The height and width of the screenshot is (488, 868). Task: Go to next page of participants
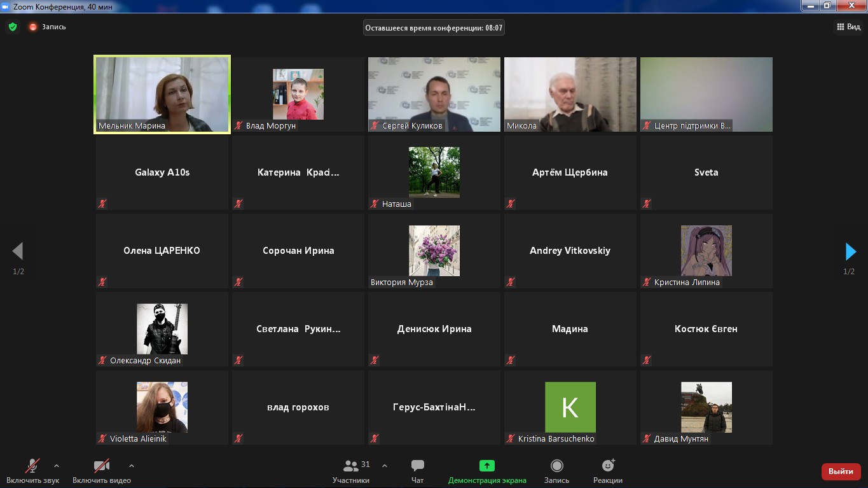(x=850, y=252)
